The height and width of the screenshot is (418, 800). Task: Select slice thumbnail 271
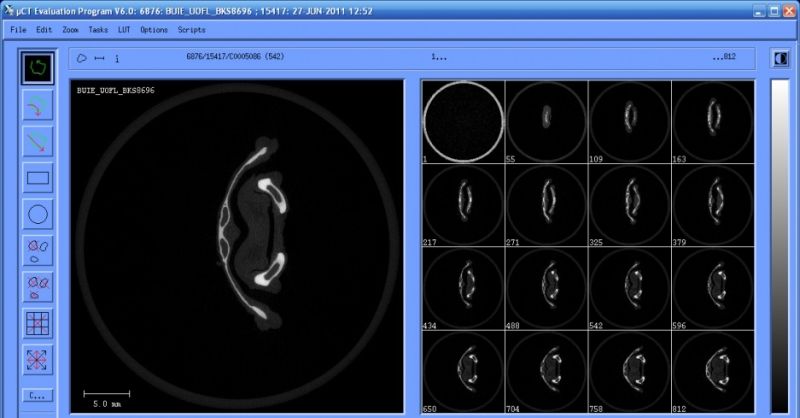pos(546,205)
